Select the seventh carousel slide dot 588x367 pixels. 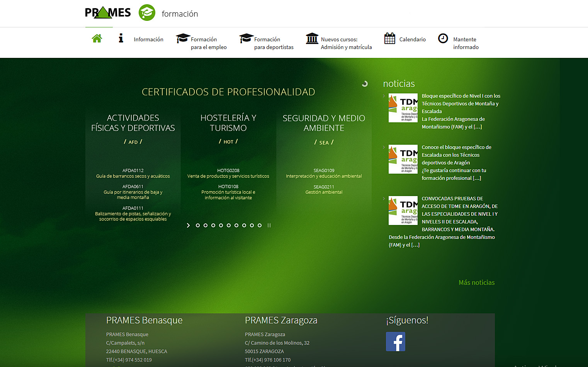pyautogui.click(x=244, y=225)
